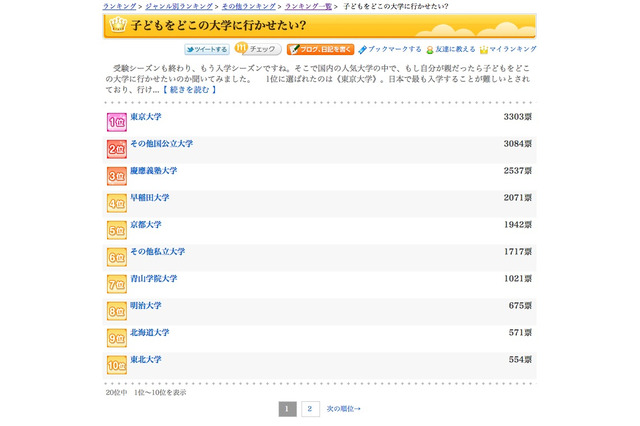Click the 554票 vote count
Viewport: 640px width, 426px height.
[x=520, y=359]
